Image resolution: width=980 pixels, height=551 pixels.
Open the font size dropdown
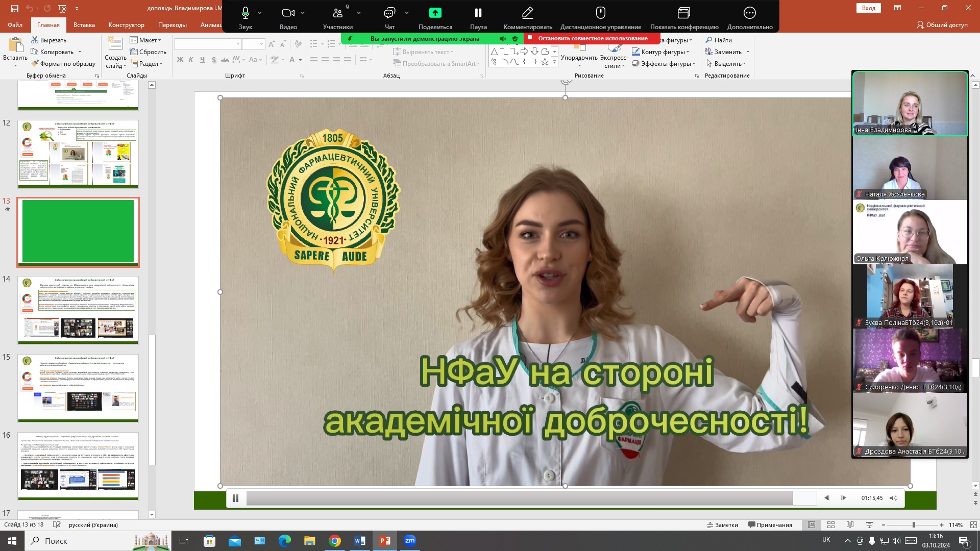pos(261,44)
